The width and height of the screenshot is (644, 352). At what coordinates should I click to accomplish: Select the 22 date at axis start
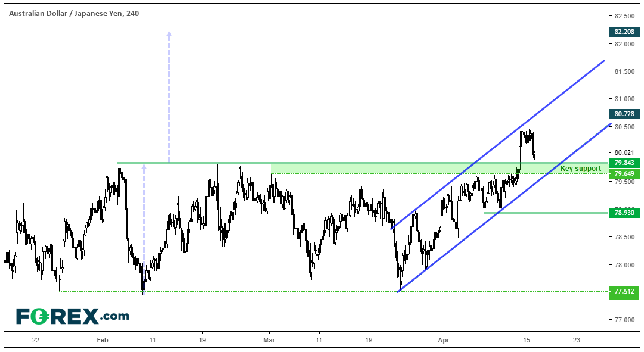pos(36,341)
